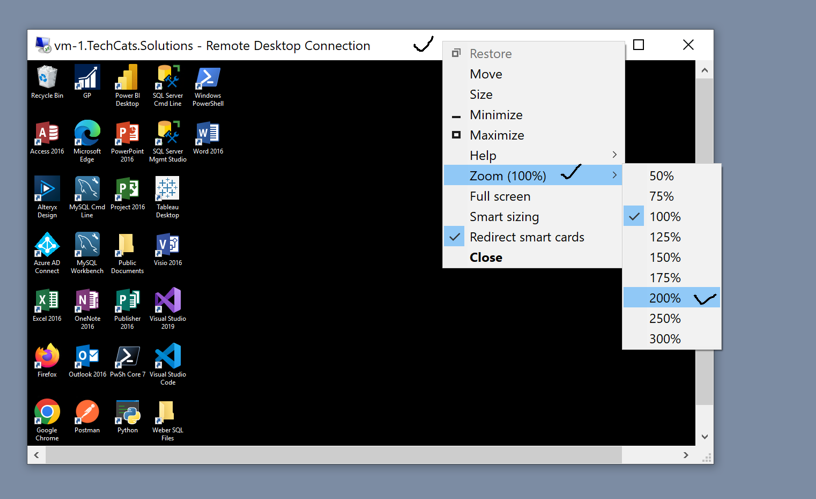Open the Weber SQL Files folder
Image resolution: width=816 pixels, height=499 pixels.
pos(168,420)
